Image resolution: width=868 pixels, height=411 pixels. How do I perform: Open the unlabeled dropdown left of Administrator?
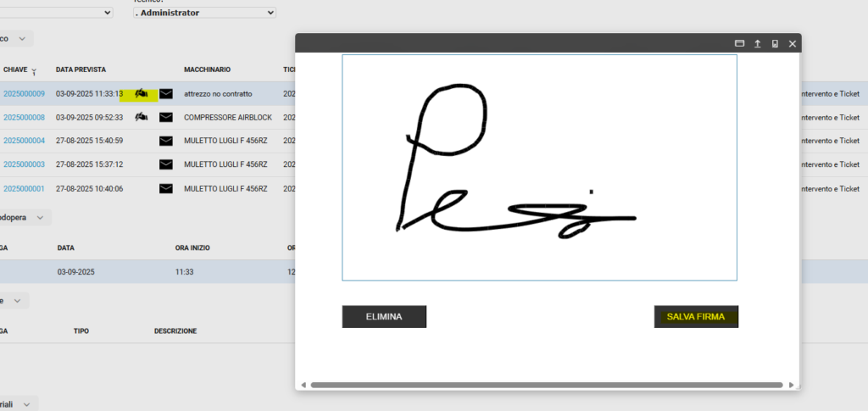pos(56,13)
